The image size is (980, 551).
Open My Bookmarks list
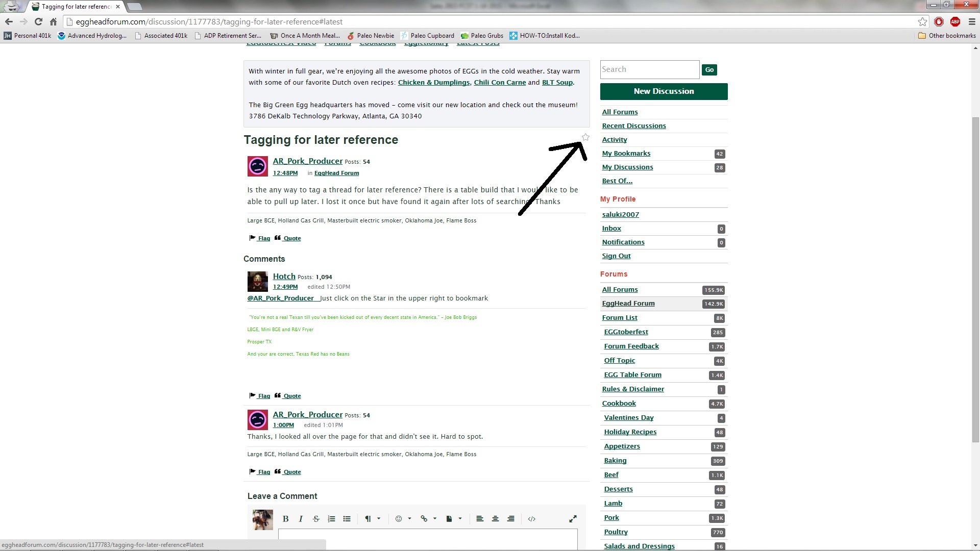[x=626, y=153]
